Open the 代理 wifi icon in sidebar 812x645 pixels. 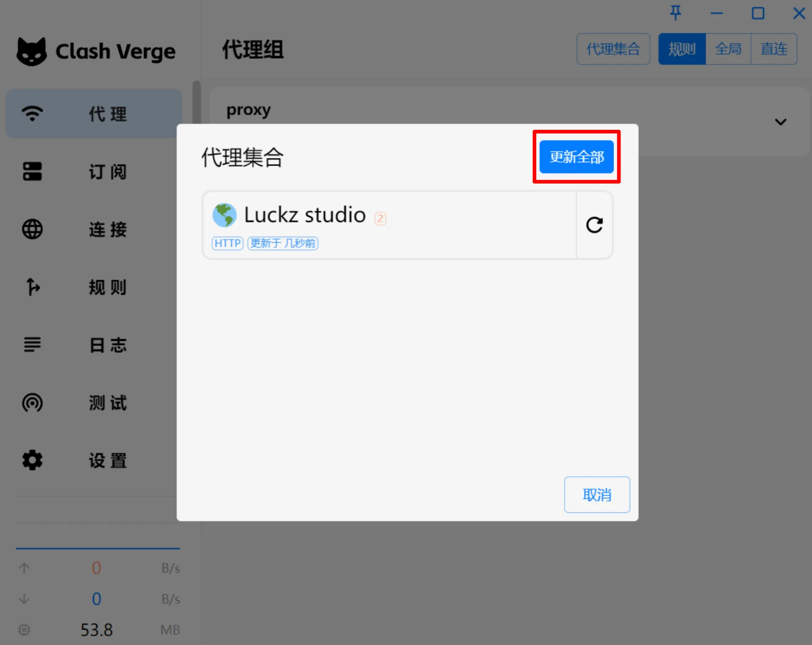point(33,113)
